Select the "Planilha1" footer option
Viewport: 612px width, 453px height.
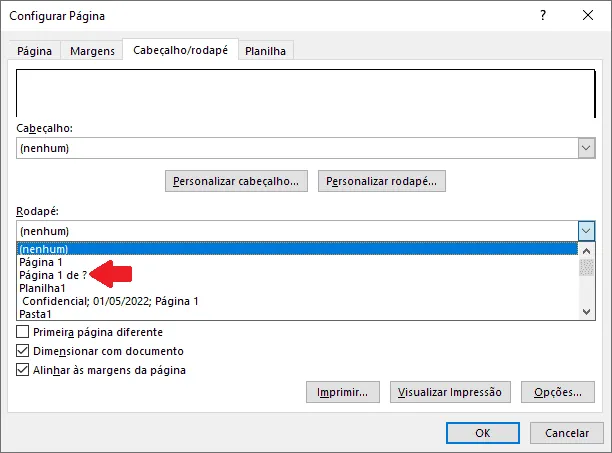tap(42, 288)
